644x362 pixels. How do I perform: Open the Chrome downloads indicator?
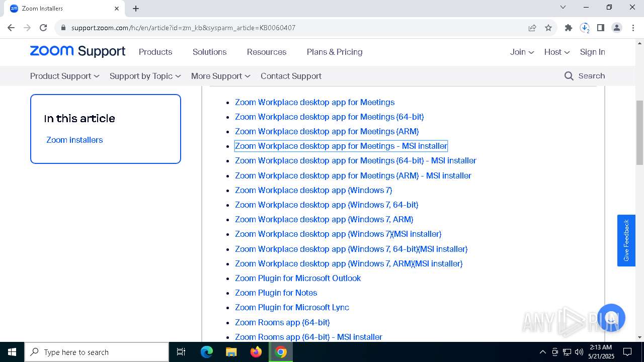coord(585,28)
